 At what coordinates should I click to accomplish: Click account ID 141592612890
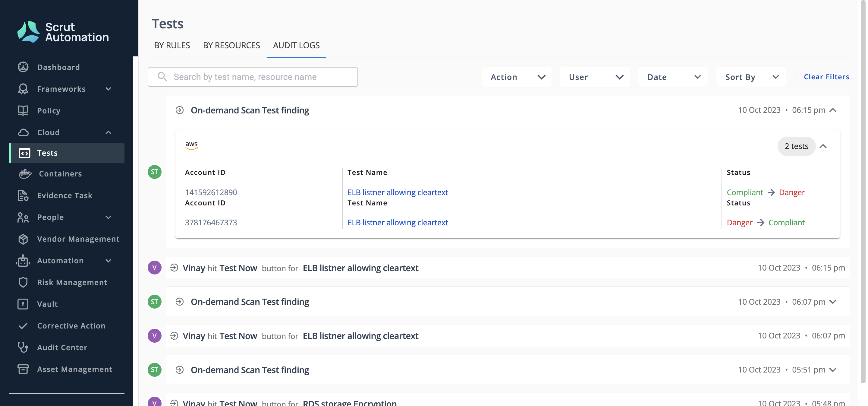point(211,192)
